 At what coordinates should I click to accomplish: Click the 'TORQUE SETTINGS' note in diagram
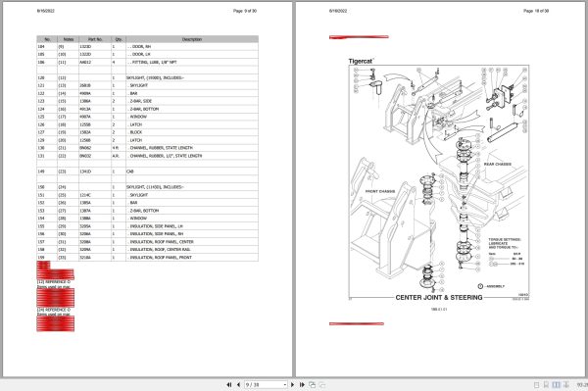(505, 239)
